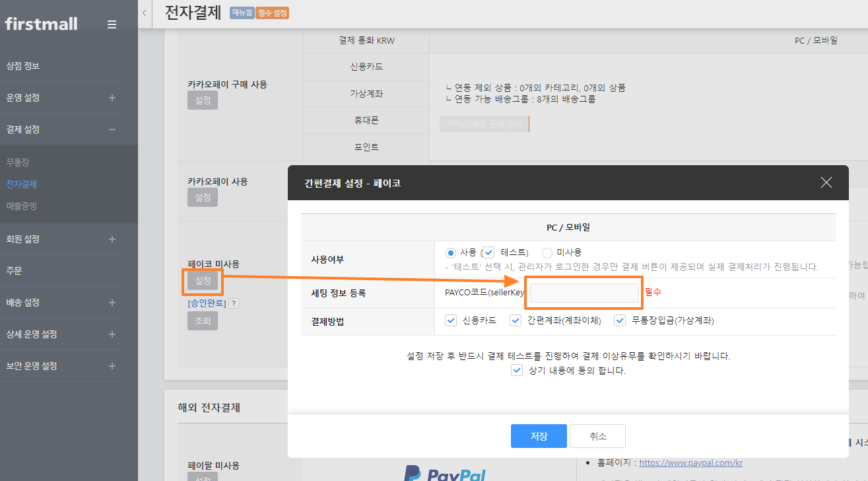Toggle 간편계좌(계좌이체) checkbox
Screen dimensions: 868x481
click(x=516, y=320)
